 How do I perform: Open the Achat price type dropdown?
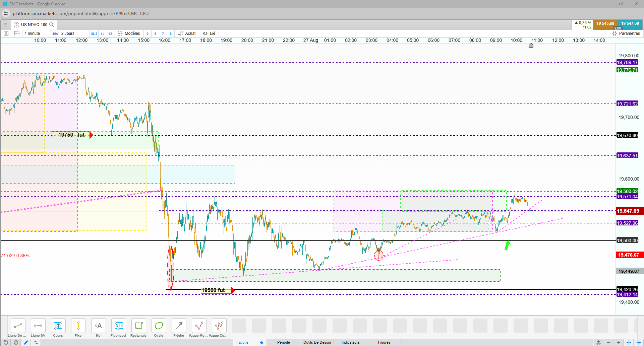click(x=187, y=33)
